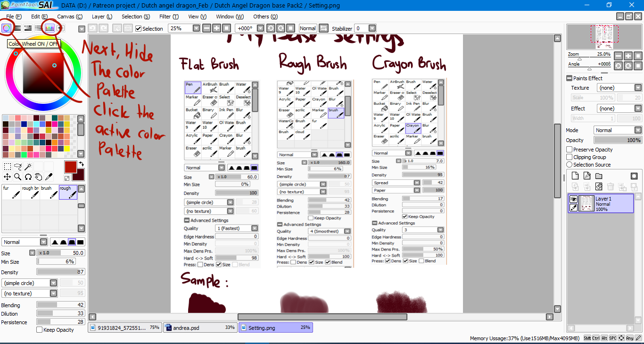
Task: Add a layer mask
Action: coord(634,176)
